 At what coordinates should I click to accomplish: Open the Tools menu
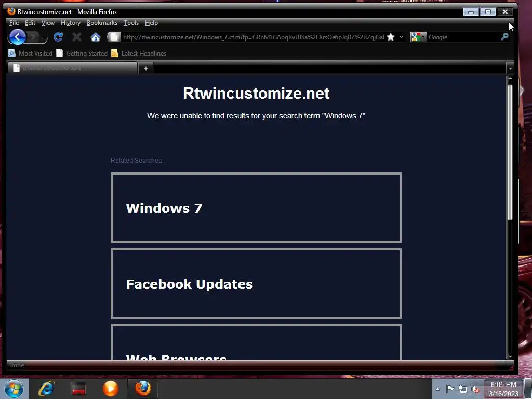[x=131, y=23]
